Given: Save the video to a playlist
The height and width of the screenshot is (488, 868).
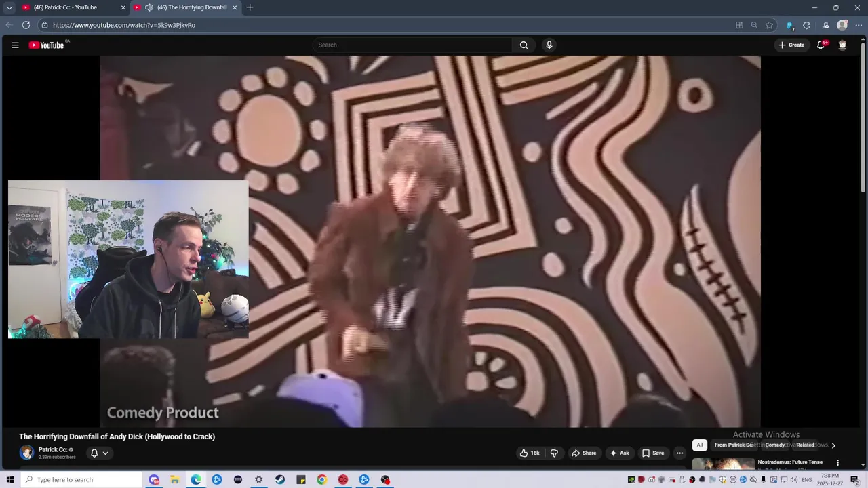Looking at the screenshot, I should tap(653, 453).
